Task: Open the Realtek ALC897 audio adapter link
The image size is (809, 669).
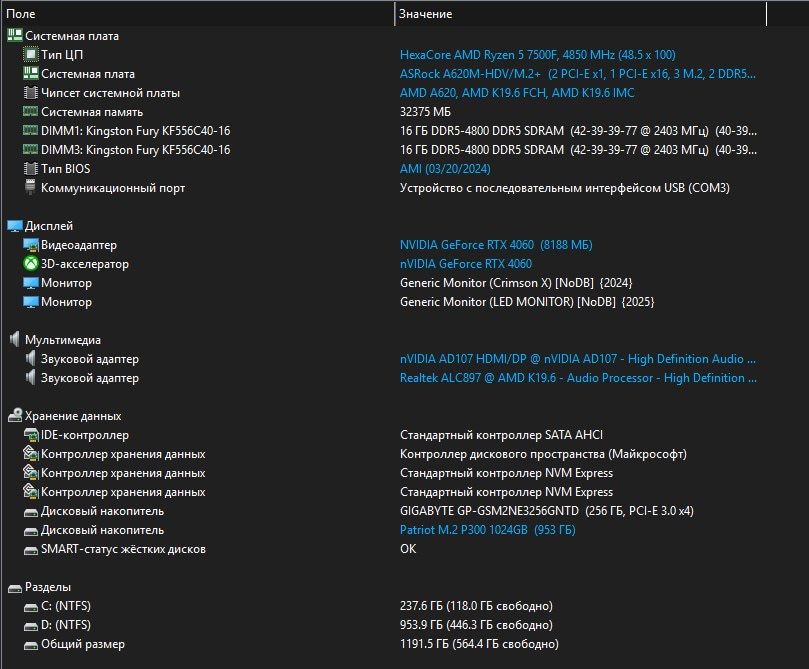Action: click(578, 378)
